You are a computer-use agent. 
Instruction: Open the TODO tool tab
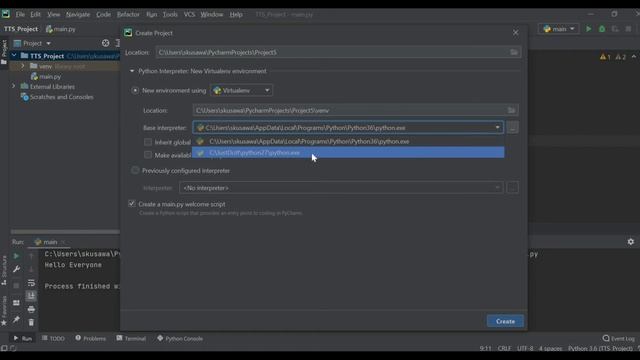click(53, 338)
